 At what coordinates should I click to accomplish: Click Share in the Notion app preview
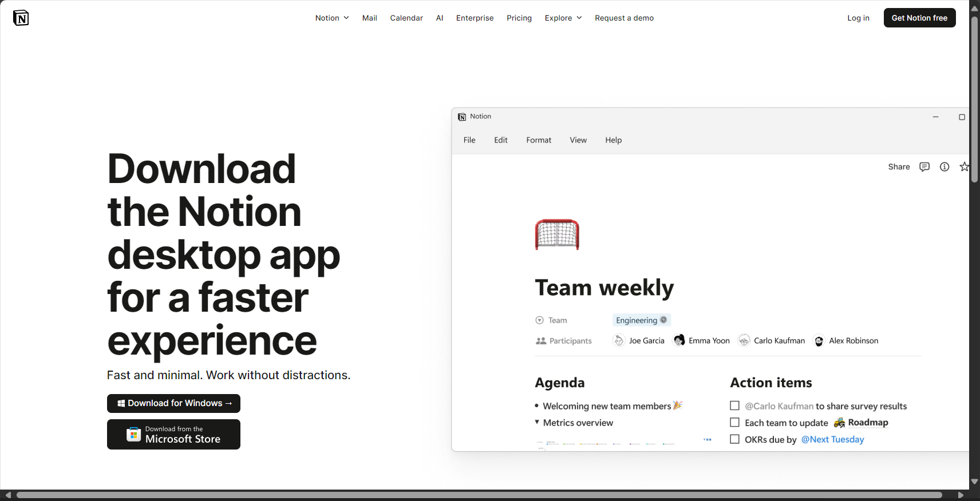pyautogui.click(x=899, y=167)
